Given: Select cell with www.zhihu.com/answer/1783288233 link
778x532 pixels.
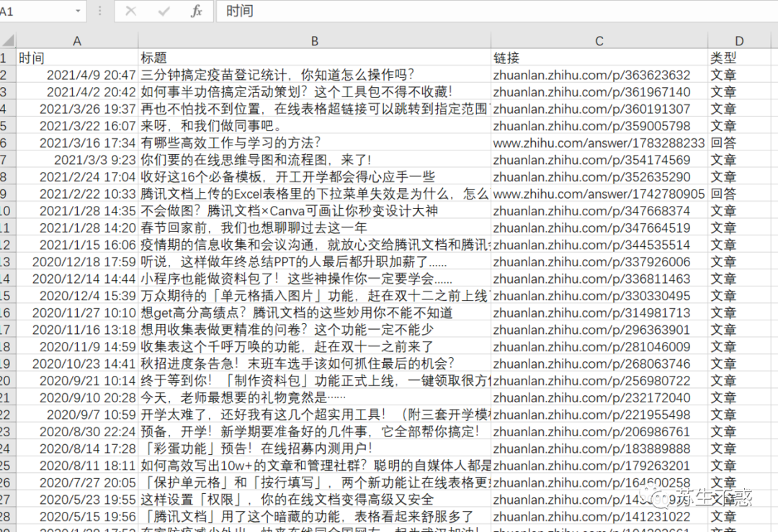Looking at the screenshot, I should (x=599, y=143).
